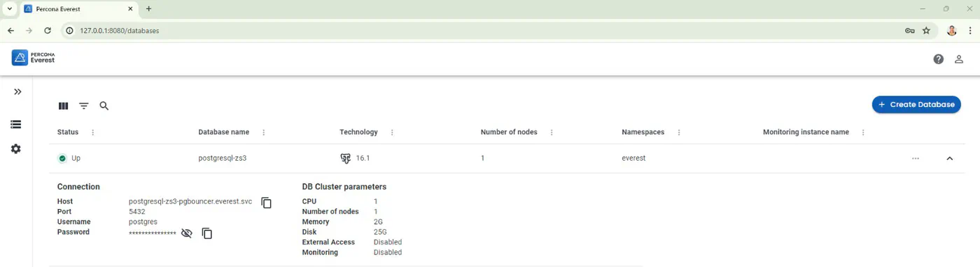Viewport: 980px width, 267px height.
Task: Open the databases list sidebar icon
Action: pyautogui.click(x=16, y=124)
